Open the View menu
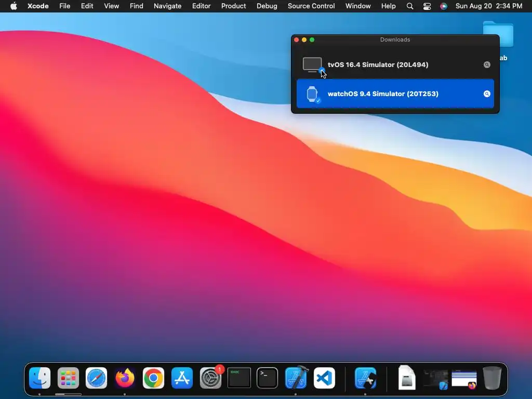Viewport: 532px width, 399px height. point(111,6)
